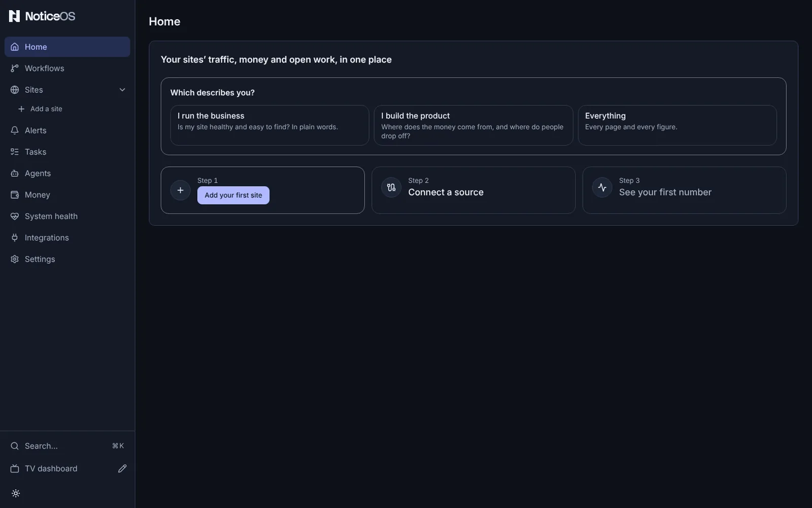Image resolution: width=812 pixels, height=508 pixels.
Task: Click the Home house icon in sidebar
Action: pos(15,47)
